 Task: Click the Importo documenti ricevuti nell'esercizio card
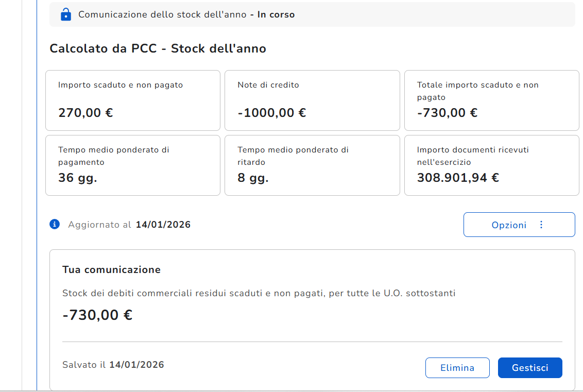pos(491,165)
